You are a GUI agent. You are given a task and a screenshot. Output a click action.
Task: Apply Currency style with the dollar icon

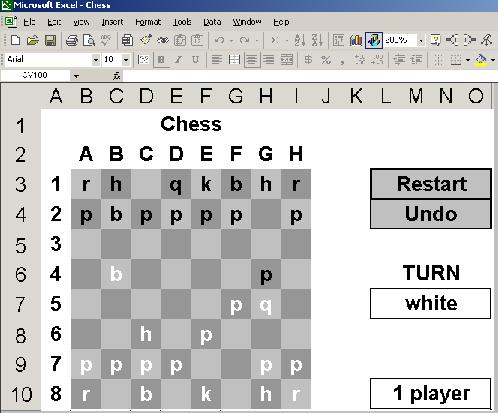[x=308, y=60]
